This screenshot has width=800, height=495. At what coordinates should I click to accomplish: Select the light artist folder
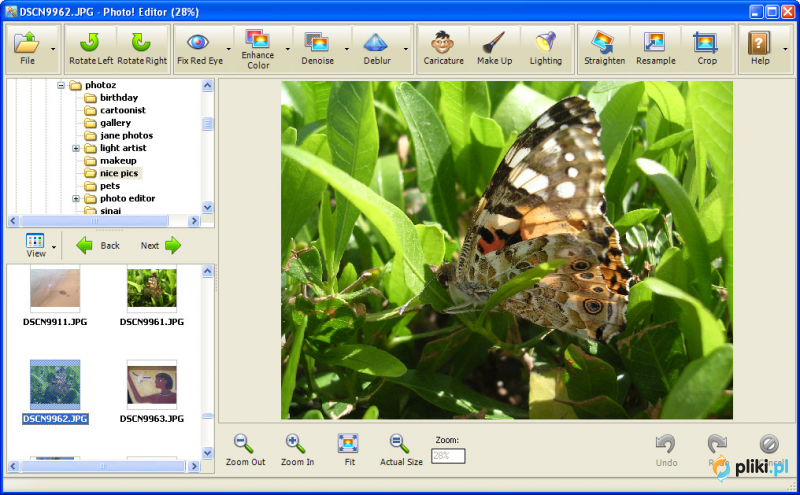click(123, 148)
